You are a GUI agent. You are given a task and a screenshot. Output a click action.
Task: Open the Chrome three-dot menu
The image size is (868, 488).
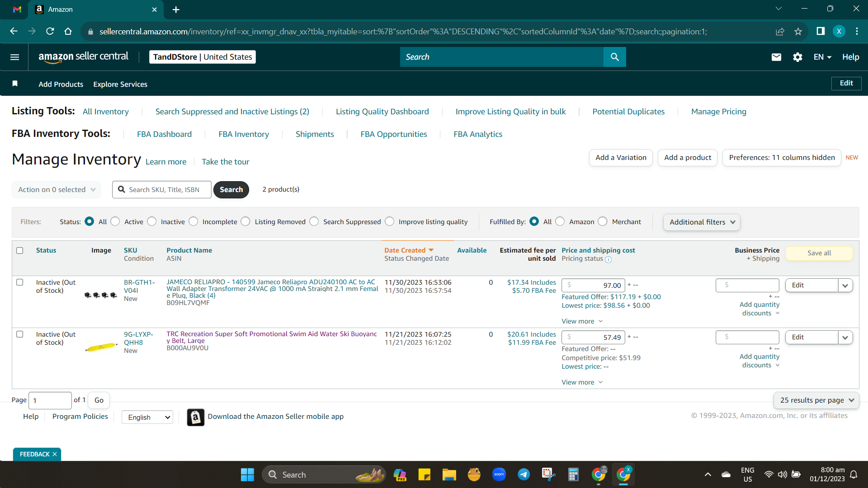857,31
